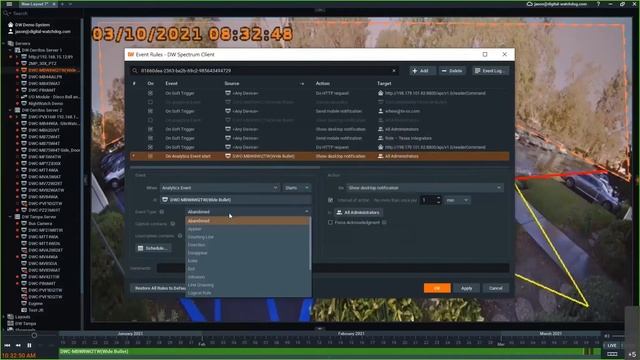The height and width of the screenshot is (360, 640).
Task: Toggle On checkbox of highlighted Analytics Event rule
Action: pyautogui.click(x=150, y=156)
